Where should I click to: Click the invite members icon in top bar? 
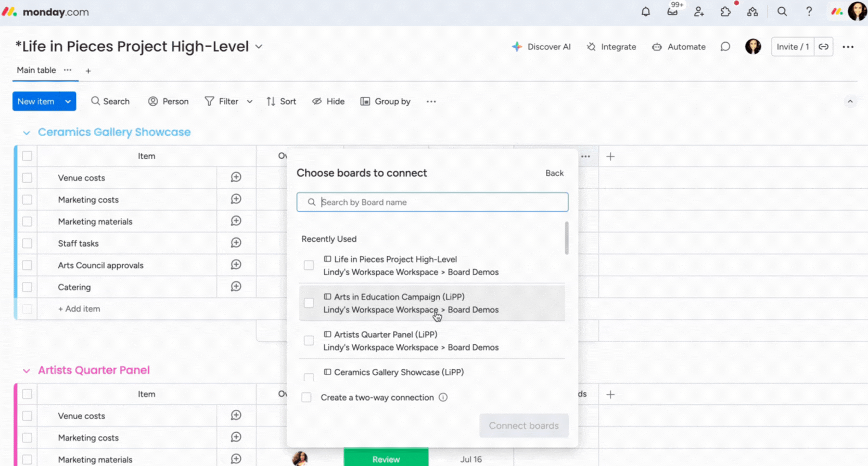pos(699,11)
